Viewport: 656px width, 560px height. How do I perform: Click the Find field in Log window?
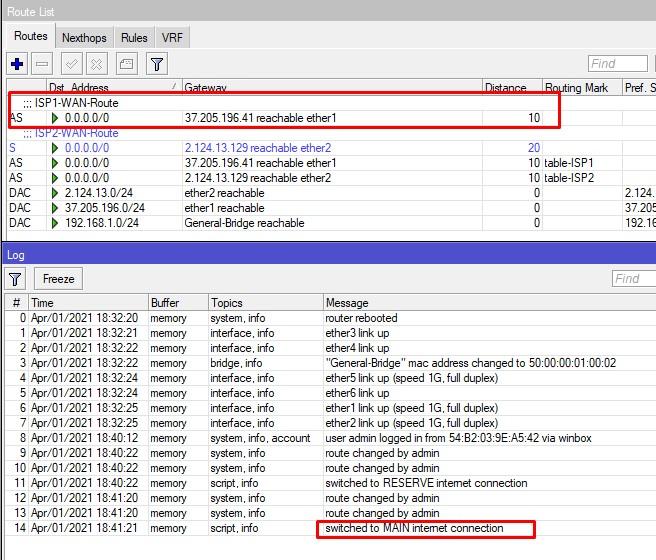pyautogui.click(x=632, y=279)
